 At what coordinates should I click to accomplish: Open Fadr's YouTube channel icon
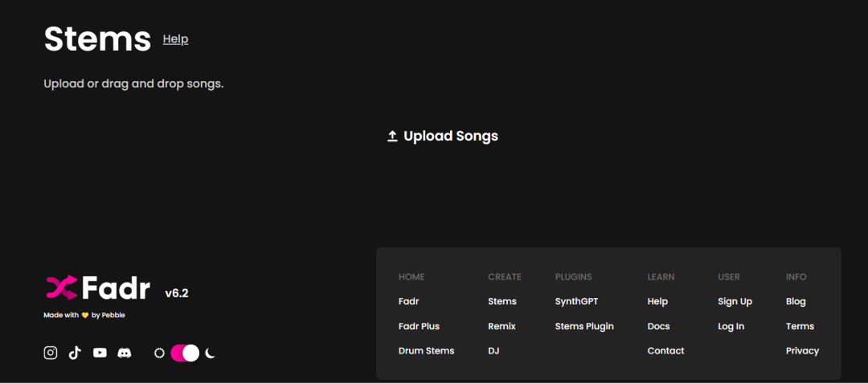coord(100,353)
